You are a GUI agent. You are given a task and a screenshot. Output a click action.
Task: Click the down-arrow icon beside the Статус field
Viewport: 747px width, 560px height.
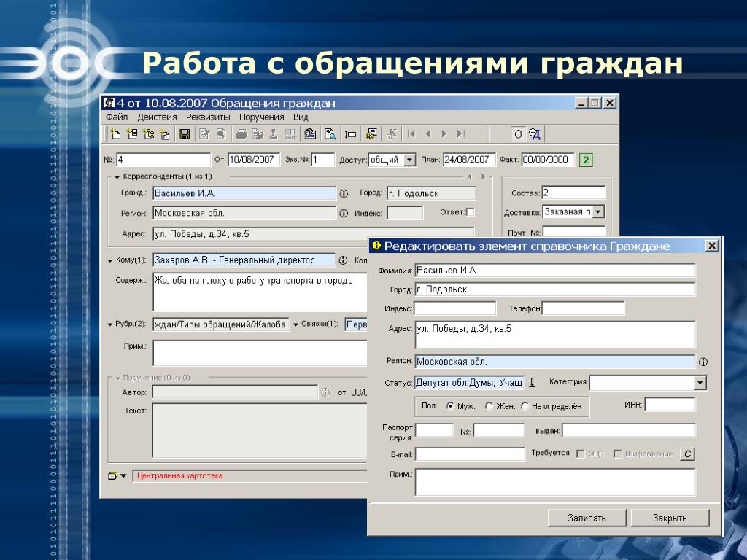[x=533, y=382]
